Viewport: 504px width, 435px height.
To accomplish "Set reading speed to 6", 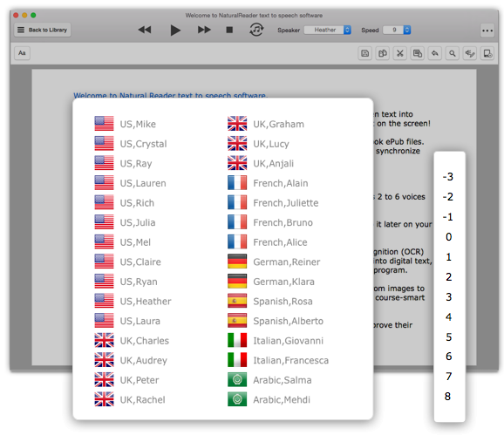I will coord(449,357).
